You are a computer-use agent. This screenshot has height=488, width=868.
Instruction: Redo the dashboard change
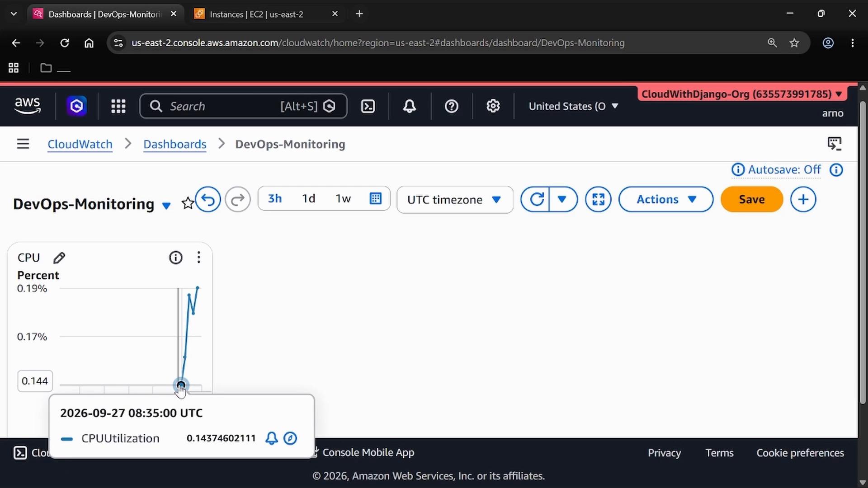[238, 199]
